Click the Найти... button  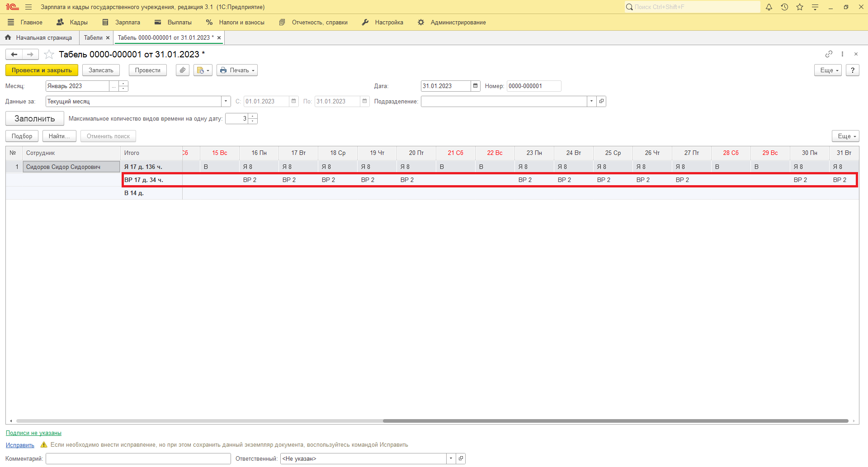tap(59, 136)
